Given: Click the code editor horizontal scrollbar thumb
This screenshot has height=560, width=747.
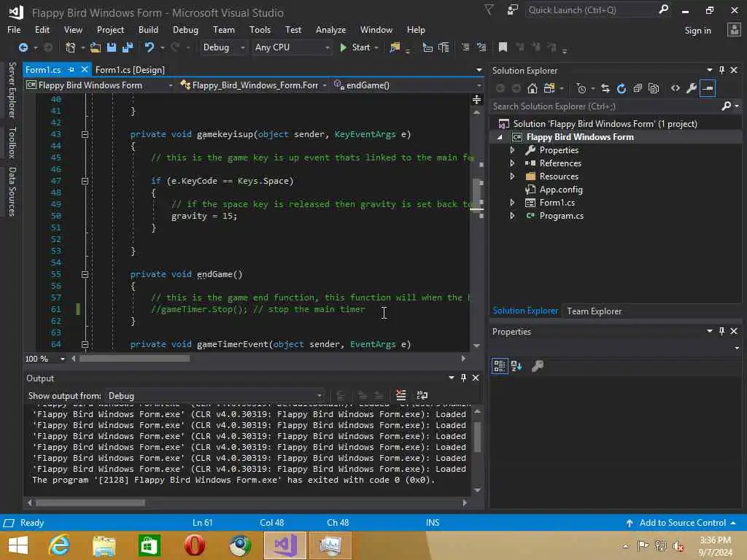Looking at the screenshot, I should click(x=134, y=359).
